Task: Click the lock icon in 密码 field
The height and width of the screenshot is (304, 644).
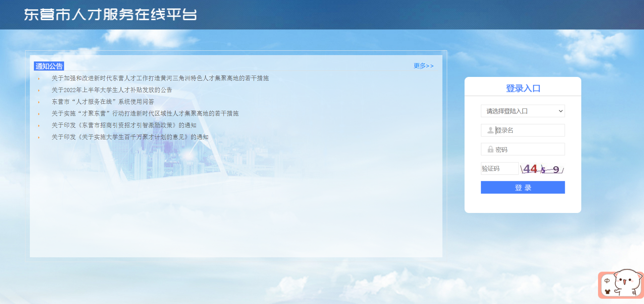Action: click(490, 149)
